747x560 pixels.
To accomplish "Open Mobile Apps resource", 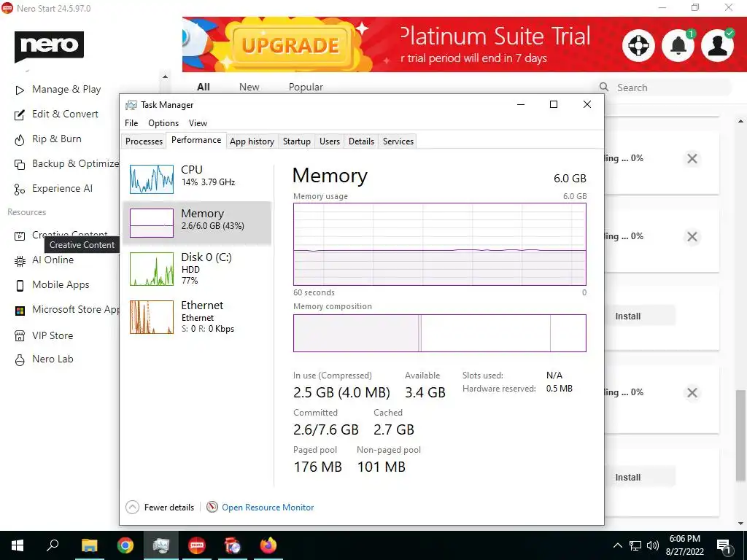I will click(52, 285).
